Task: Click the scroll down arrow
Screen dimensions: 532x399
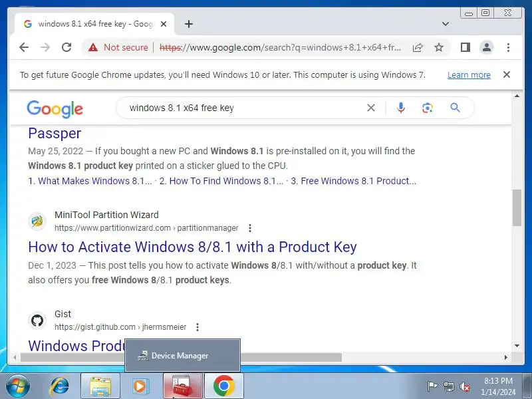Action: (517, 346)
